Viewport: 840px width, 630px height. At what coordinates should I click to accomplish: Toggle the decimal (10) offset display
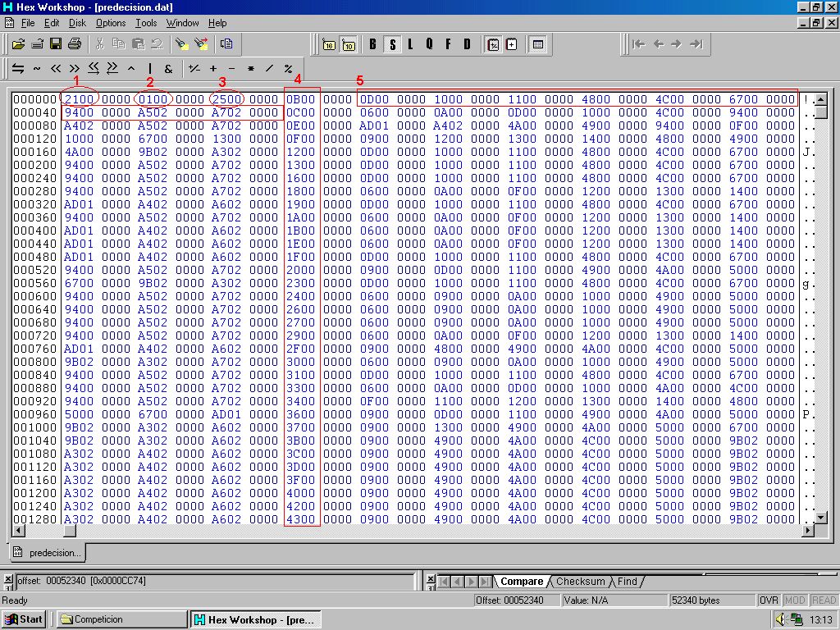(348, 44)
